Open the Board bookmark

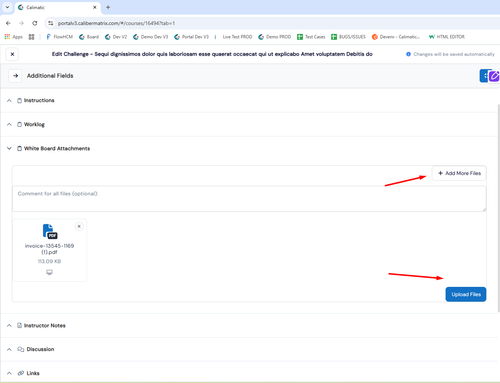click(x=89, y=37)
